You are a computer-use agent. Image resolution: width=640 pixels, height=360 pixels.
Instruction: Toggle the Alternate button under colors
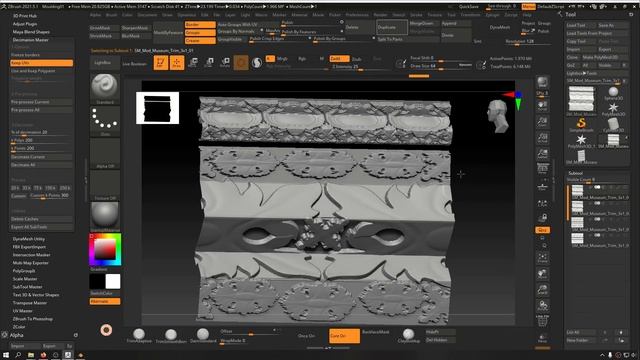pos(105,301)
